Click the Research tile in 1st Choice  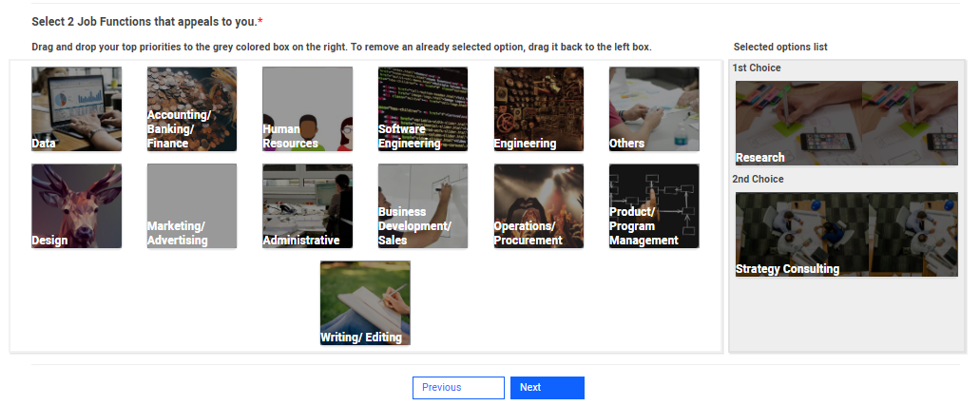pos(846,124)
